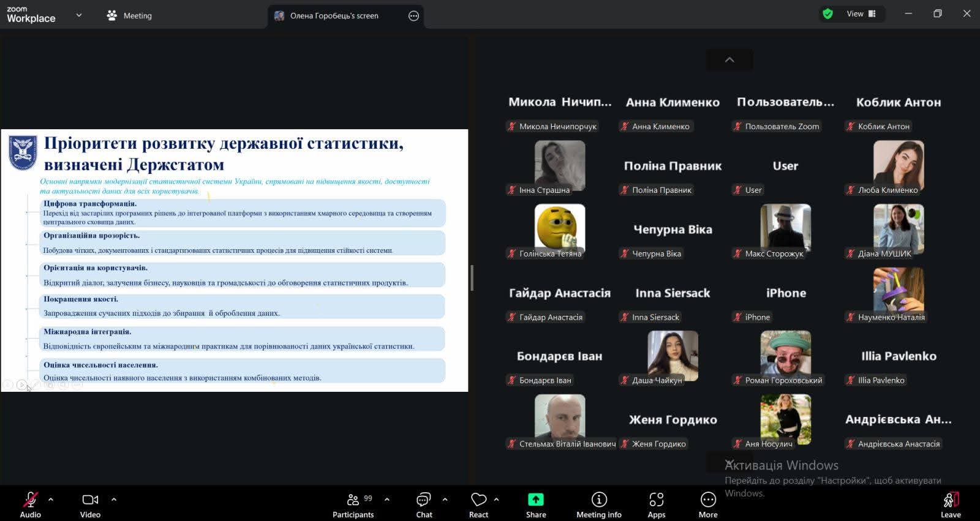Open the Chat panel
The image size is (980, 521).
point(424,505)
